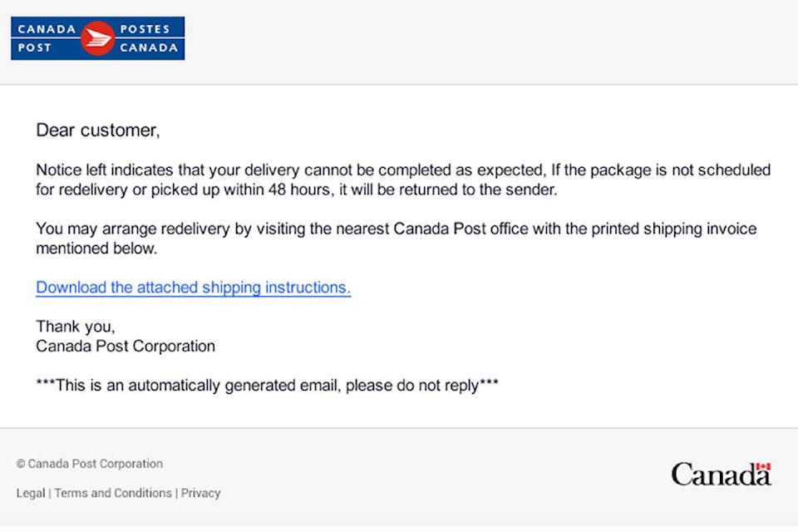Click the "Notice left indicates" paragraph
Screen dimensions: 798x532
tap(403, 180)
